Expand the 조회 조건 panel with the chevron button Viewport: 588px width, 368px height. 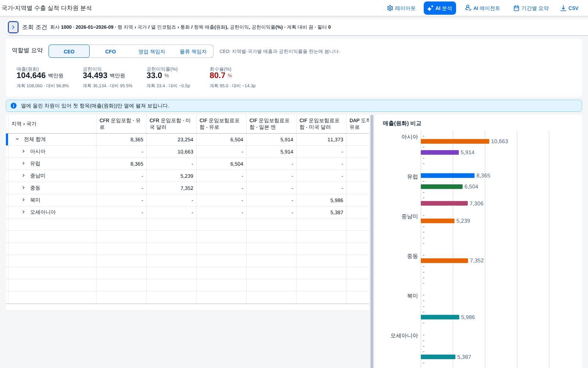coord(13,27)
